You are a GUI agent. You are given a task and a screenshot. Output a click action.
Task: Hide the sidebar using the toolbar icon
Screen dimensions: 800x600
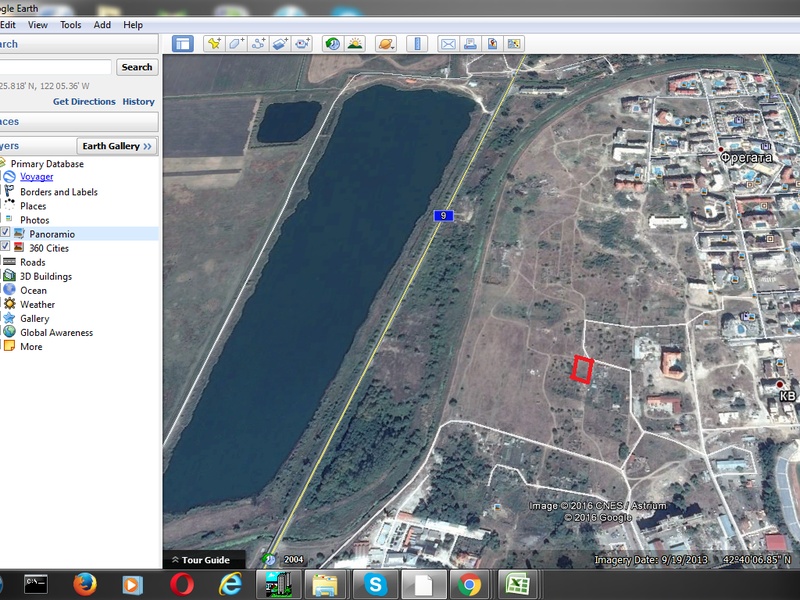click(182, 44)
